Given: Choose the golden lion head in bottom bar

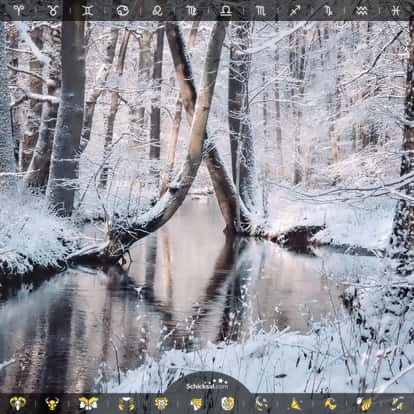Looking at the screenshot, I should (161, 403).
